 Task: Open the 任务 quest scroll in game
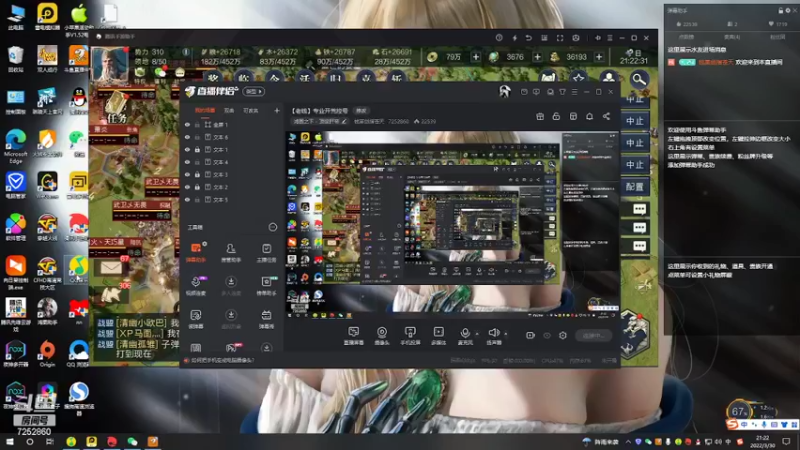pos(117,107)
